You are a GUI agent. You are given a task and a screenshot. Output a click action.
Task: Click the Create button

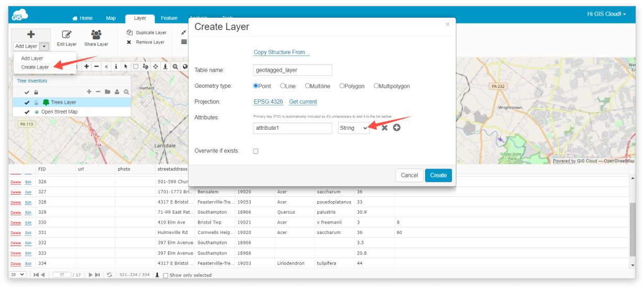tap(438, 175)
